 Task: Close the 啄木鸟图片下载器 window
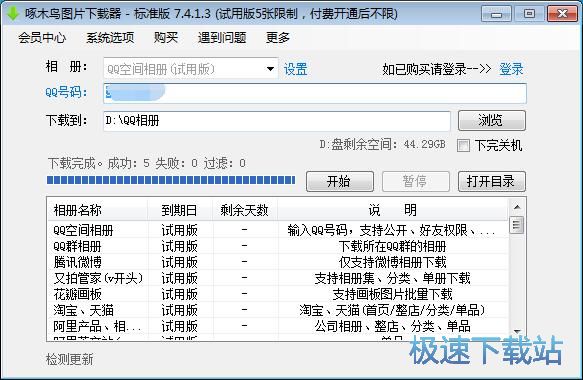[x=562, y=14]
